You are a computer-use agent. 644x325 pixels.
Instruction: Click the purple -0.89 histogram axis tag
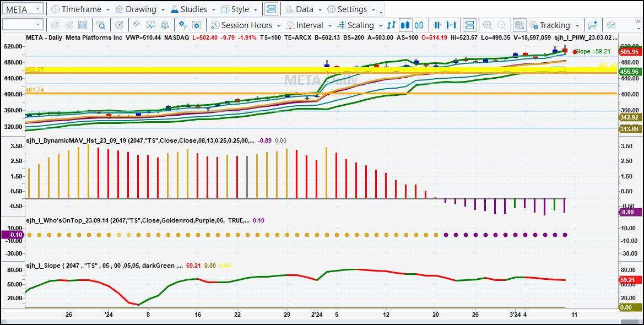[x=629, y=212]
